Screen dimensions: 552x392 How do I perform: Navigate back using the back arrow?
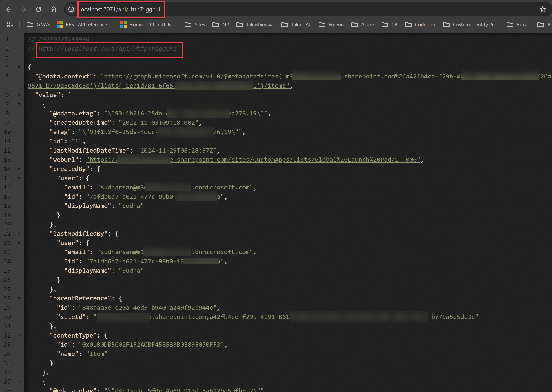(9, 9)
